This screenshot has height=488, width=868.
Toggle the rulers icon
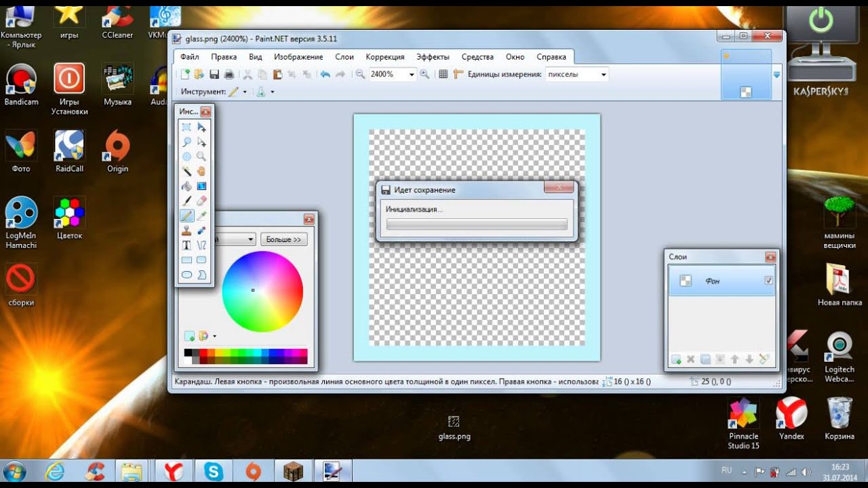[x=458, y=75]
